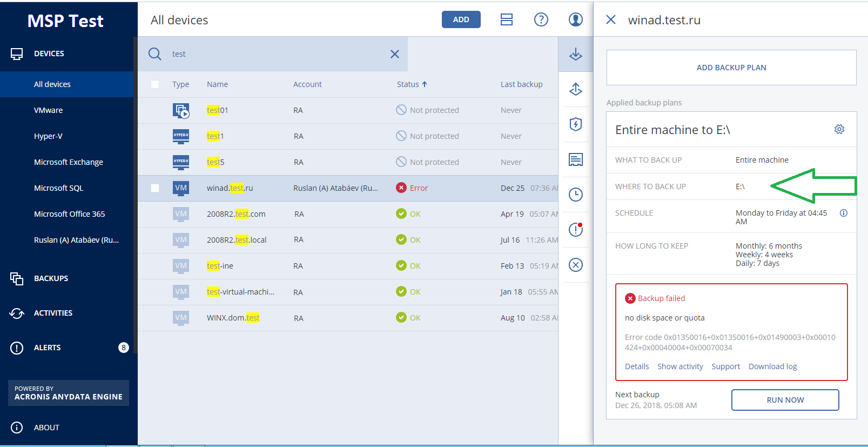Viewport: 868px width, 447px height.
Task: Click the Delete device circle-X icon
Action: tap(576, 265)
